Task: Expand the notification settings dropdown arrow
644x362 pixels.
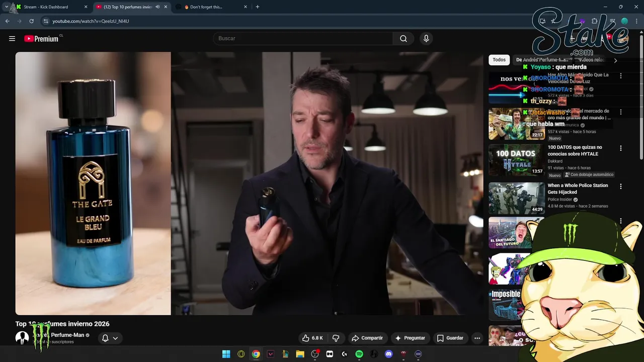Action: [115, 338]
